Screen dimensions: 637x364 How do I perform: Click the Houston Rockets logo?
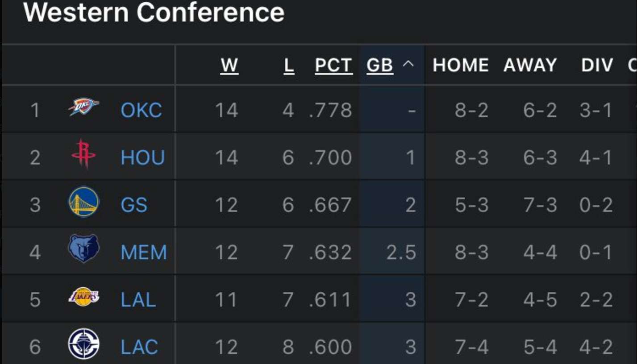tap(83, 155)
